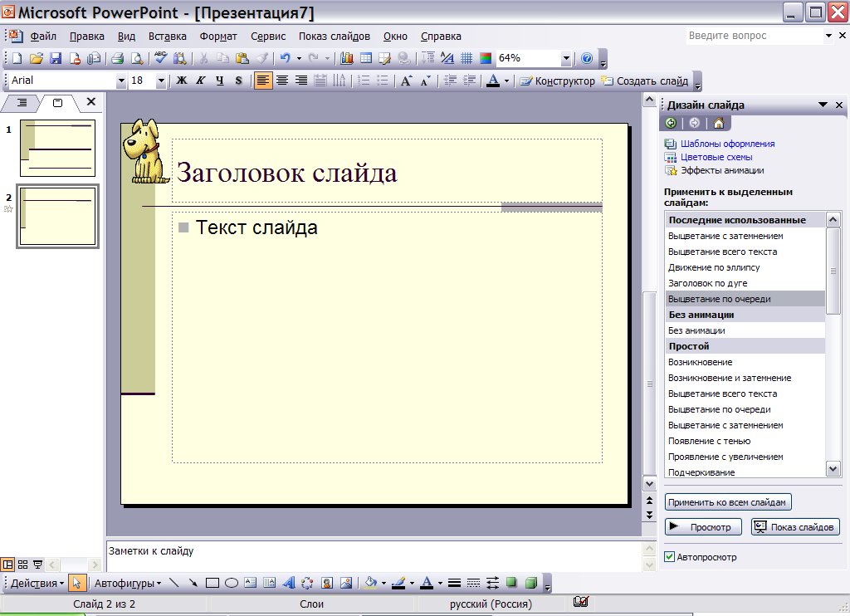850x616 pixels.
Task: Run the Spelling check ABC icon
Action: (x=160, y=57)
